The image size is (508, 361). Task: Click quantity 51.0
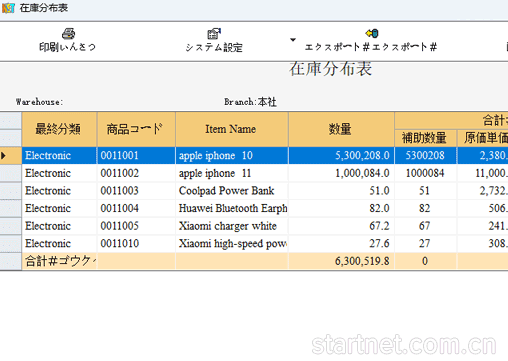pos(341,191)
